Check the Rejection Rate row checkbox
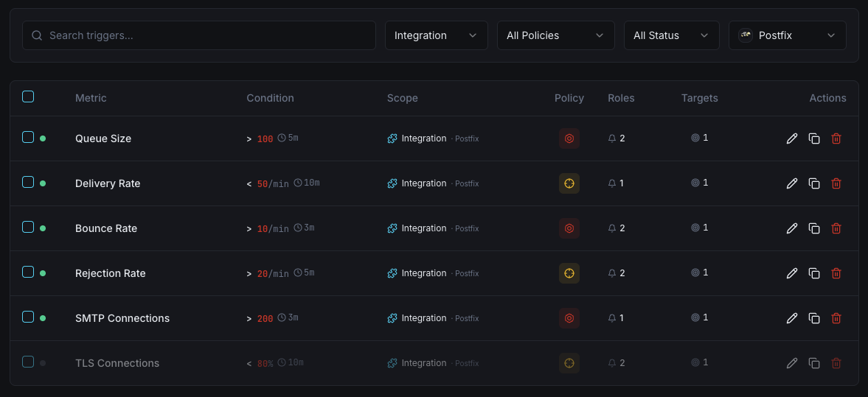 (x=28, y=272)
